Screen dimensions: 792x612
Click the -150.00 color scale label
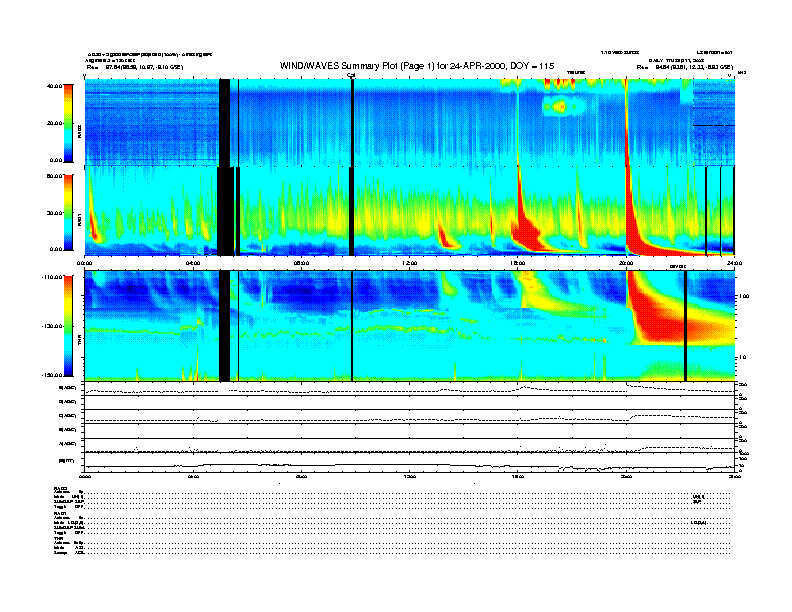pyautogui.click(x=52, y=375)
